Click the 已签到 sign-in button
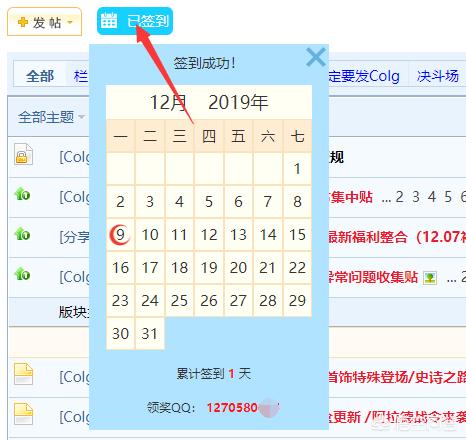Image resolution: width=466 pixels, height=440 pixels. coord(135,21)
